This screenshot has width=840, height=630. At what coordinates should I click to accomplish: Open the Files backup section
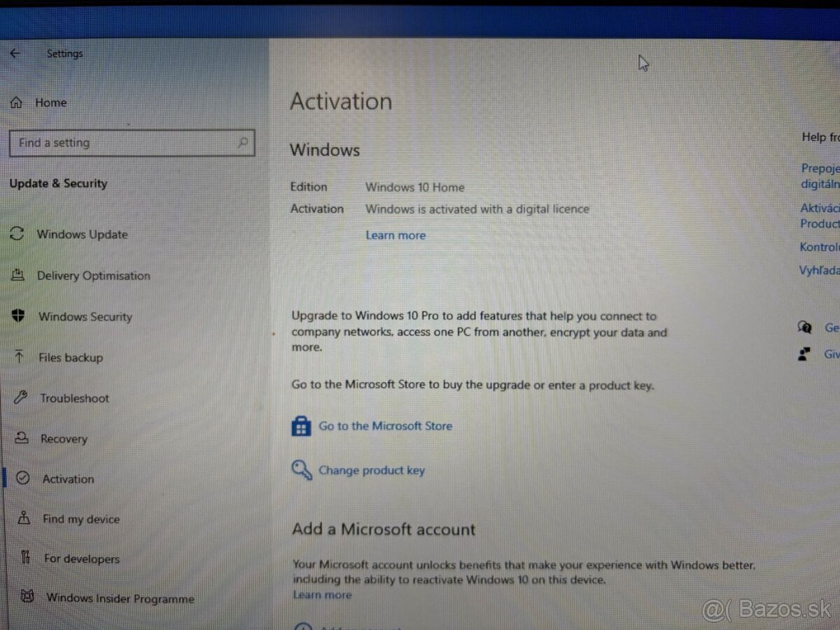pos(71,358)
